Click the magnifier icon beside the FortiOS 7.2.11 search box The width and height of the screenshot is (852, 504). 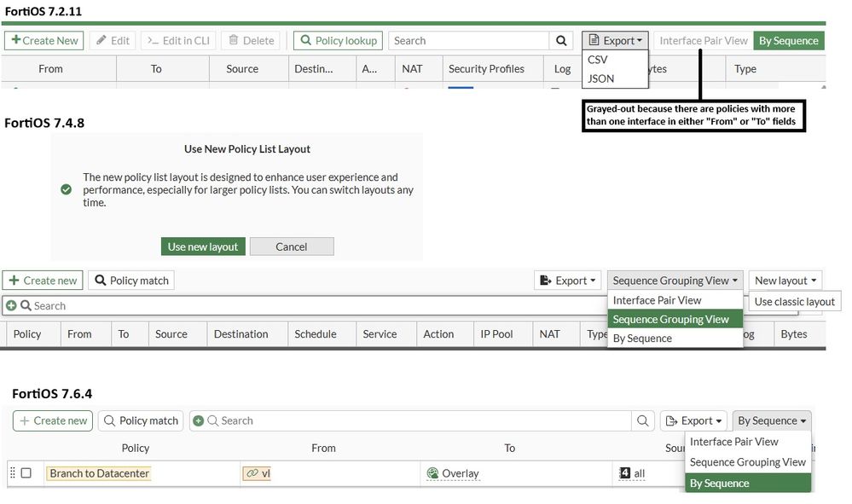pos(560,41)
